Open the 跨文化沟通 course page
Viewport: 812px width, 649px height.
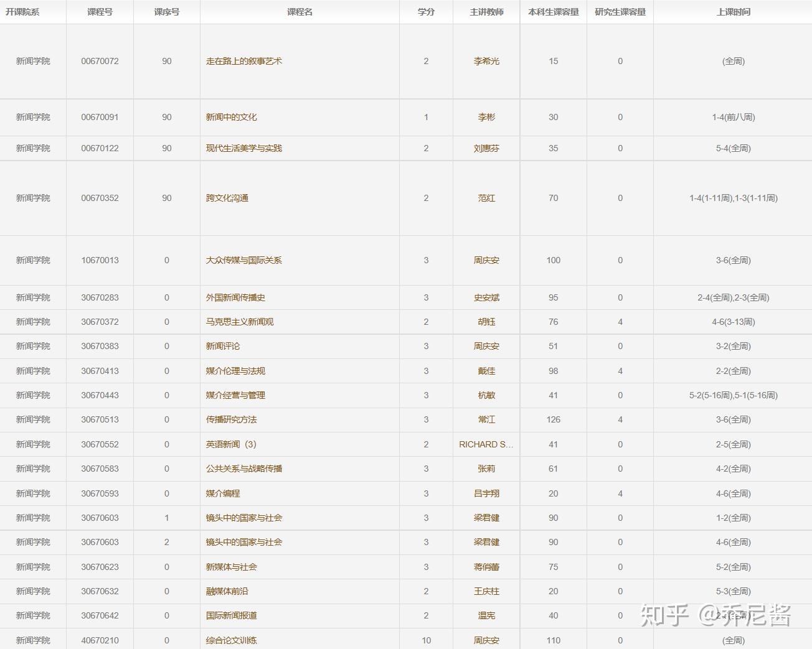coord(229,198)
